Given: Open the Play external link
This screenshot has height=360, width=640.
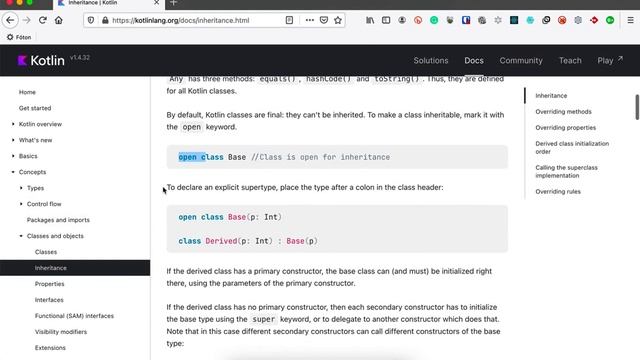Looking at the screenshot, I should pyautogui.click(x=610, y=60).
